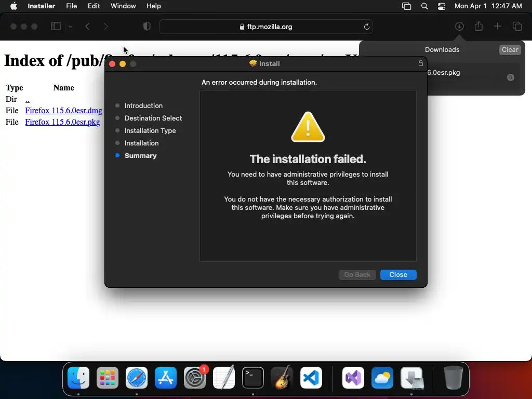
Task: Open the File menu
Action: pos(71,6)
